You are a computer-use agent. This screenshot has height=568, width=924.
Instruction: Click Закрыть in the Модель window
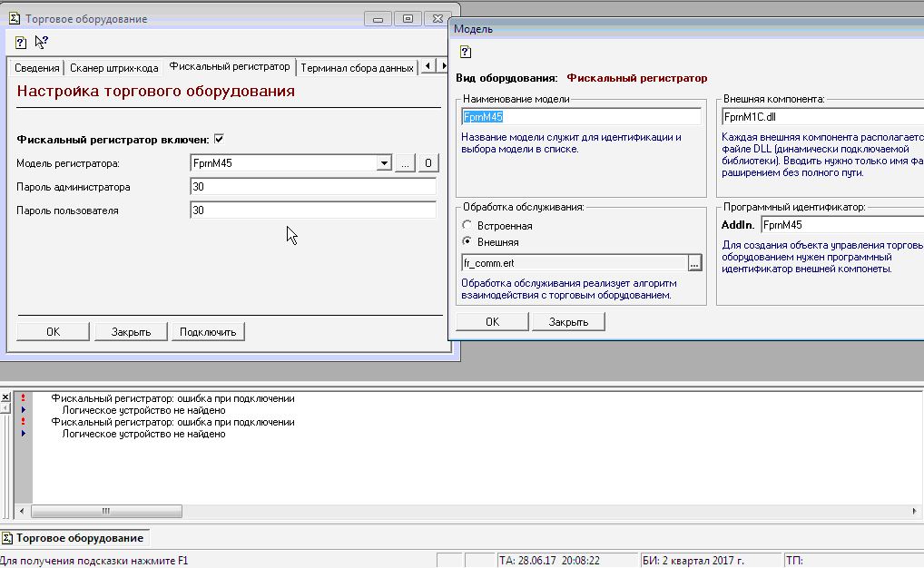568,322
